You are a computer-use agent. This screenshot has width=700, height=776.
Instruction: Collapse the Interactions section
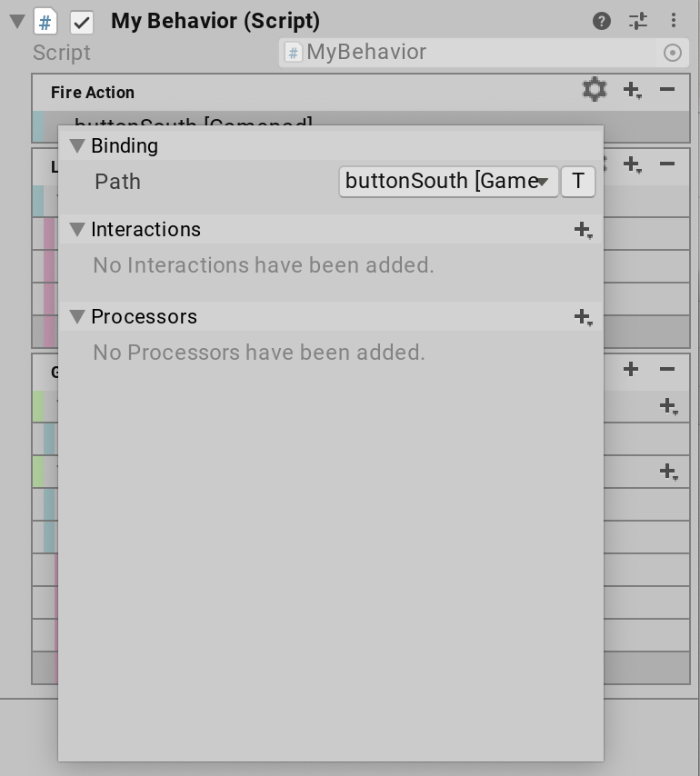tap(77, 230)
